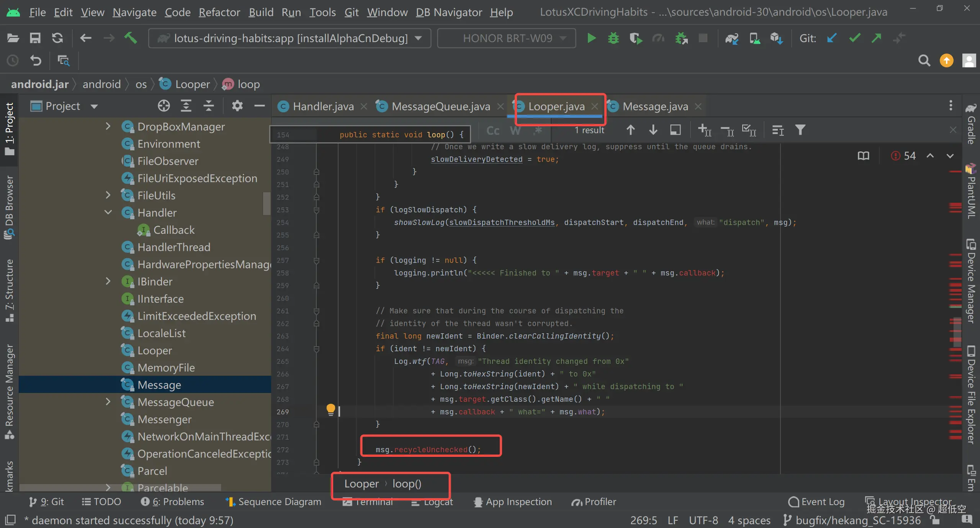
Task: Click the Filter search results funnel icon
Action: tap(800, 130)
